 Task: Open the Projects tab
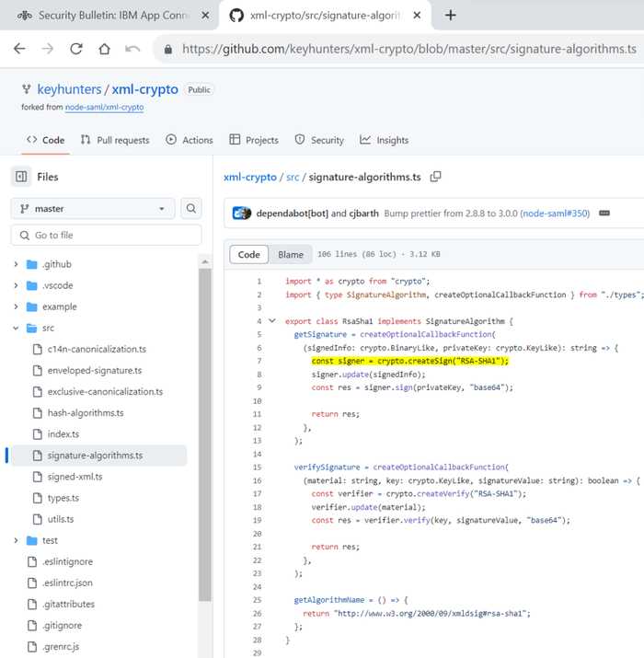(x=254, y=140)
